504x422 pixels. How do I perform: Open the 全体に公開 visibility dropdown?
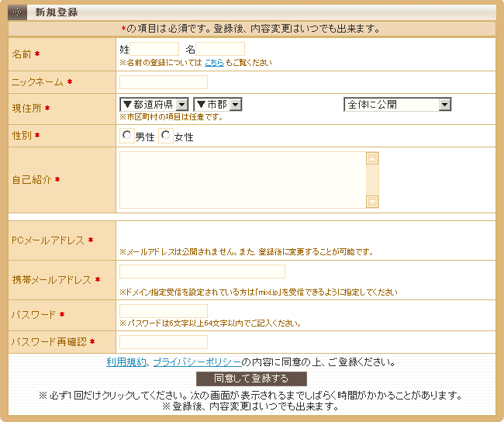pyautogui.click(x=397, y=104)
